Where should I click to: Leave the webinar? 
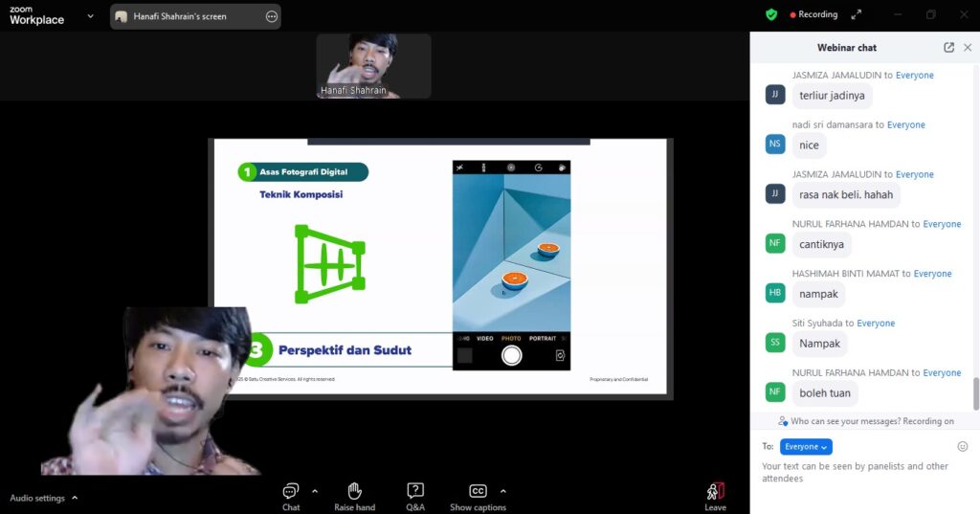pyautogui.click(x=715, y=497)
